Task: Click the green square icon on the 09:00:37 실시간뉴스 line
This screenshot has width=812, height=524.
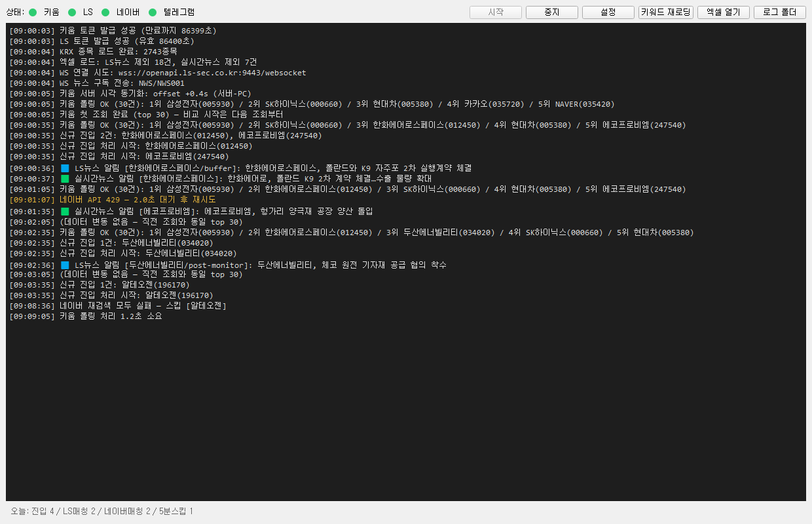Action: 65,179
